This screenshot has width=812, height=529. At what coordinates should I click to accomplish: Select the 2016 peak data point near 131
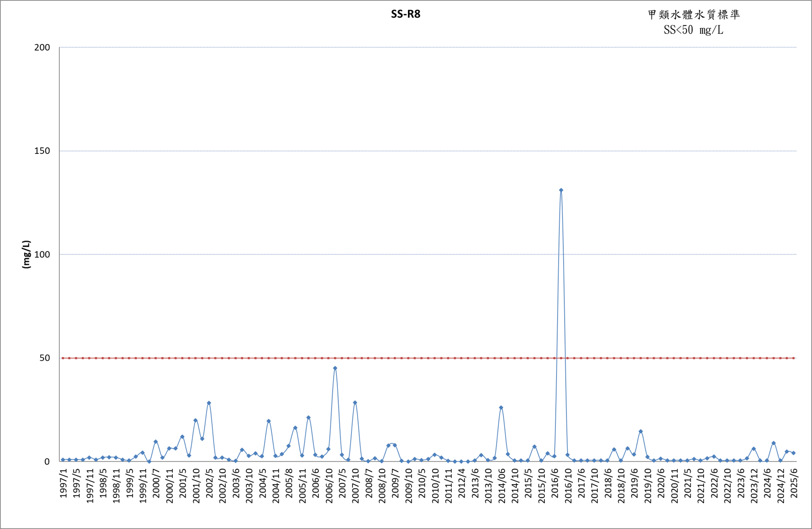(x=561, y=190)
